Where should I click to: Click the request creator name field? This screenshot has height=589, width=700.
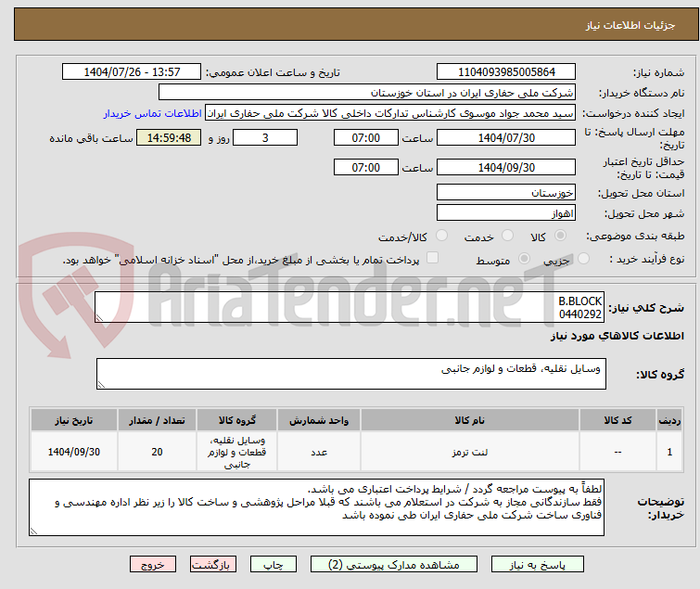click(x=390, y=113)
